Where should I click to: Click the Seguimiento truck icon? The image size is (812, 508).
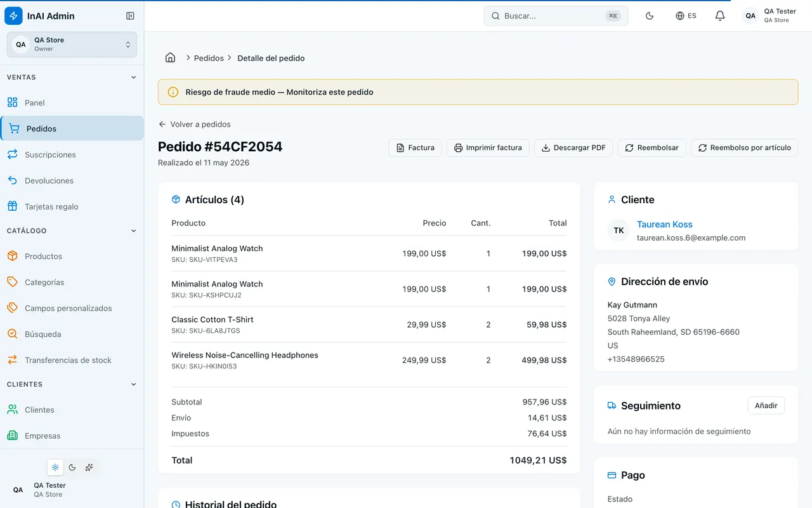(612, 405)
